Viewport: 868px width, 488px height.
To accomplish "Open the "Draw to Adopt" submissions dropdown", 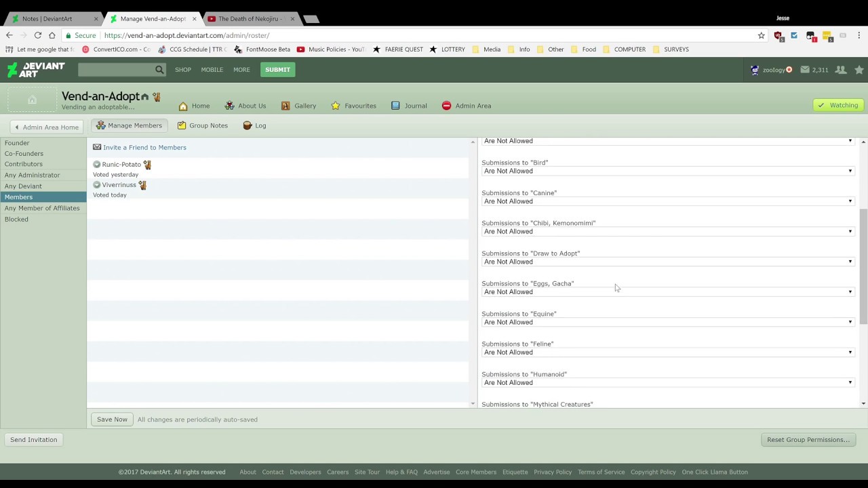I will [x=667, y=262].
